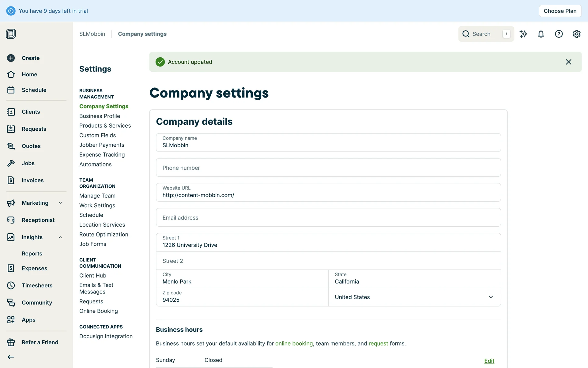Collapse the Insights submenu chevron
588x368 pixels.
(x=60, y=237)
